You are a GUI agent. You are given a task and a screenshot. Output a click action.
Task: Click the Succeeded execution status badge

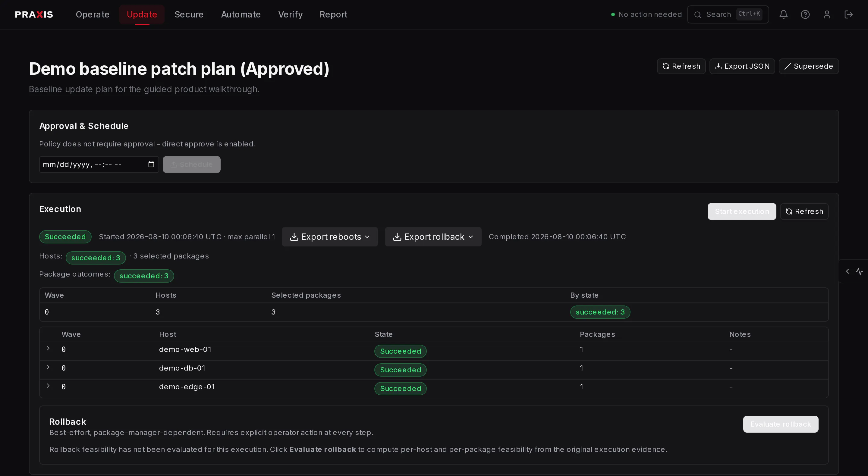point(65,237)
